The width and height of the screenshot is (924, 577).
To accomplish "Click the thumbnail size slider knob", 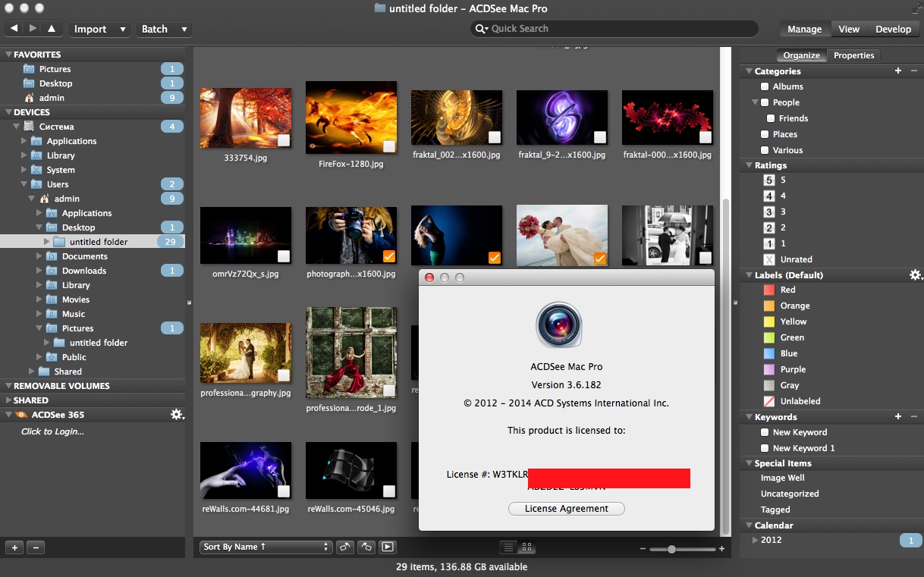I will click(671, 548).
